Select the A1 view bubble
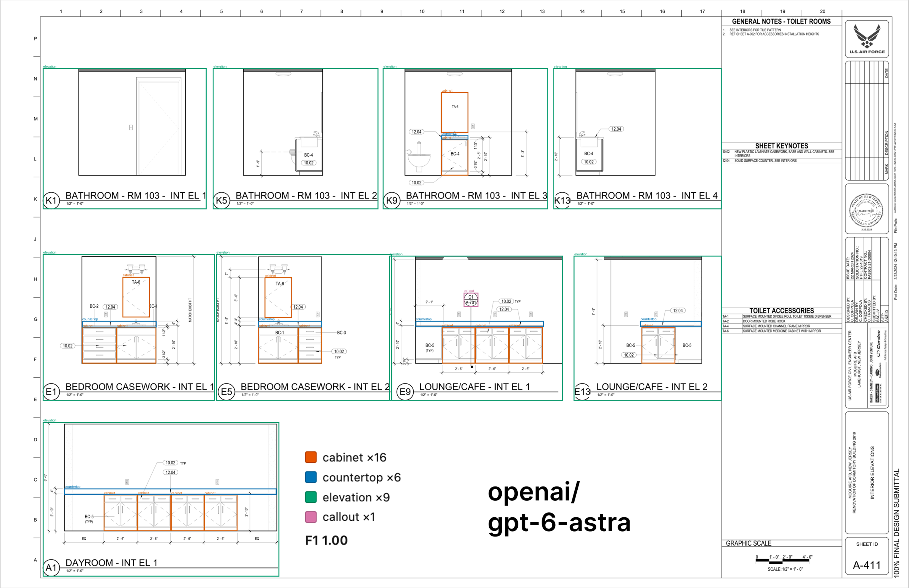Screen dimensions: 909x588 point(51,568)
